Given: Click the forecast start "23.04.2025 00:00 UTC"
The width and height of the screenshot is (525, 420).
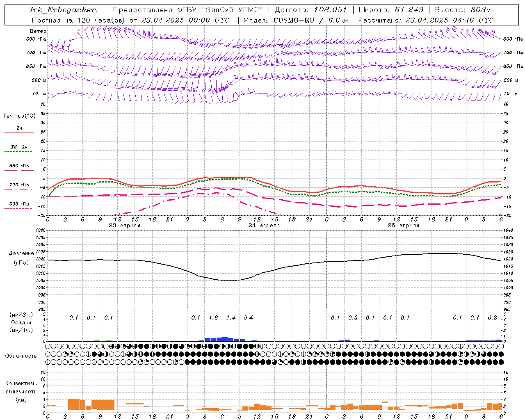Looking at the screenshot, I should tap(185, 20).
